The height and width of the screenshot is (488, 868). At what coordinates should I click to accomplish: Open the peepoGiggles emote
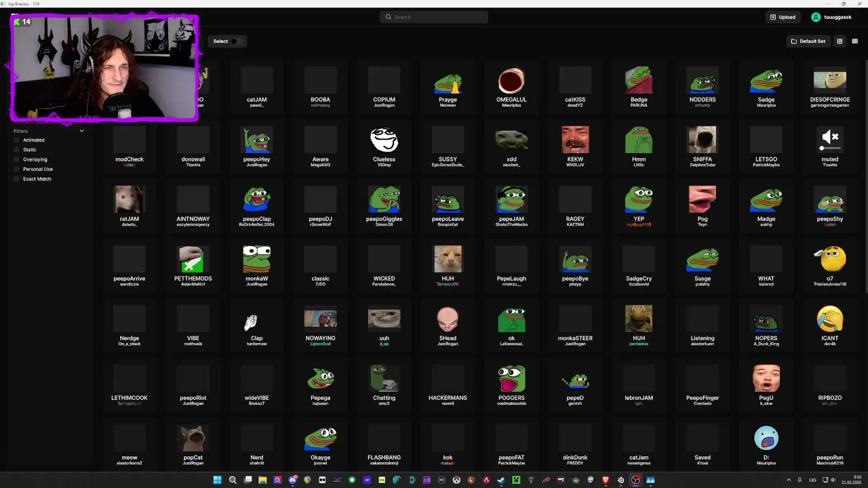(x=384, y=205)
